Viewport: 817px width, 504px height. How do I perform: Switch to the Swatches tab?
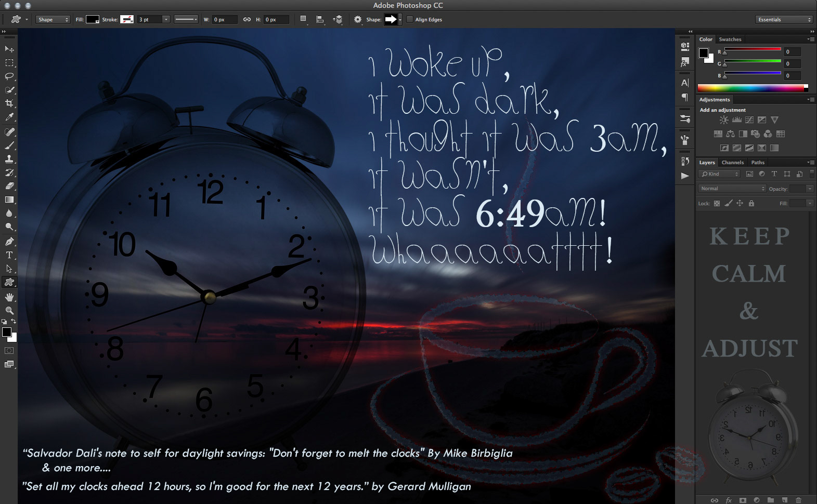point(730,39)
